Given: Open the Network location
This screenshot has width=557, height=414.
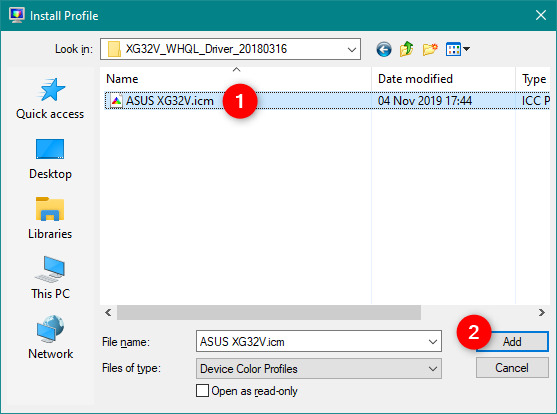Looking at the screenshot, I should click(50, 338).
